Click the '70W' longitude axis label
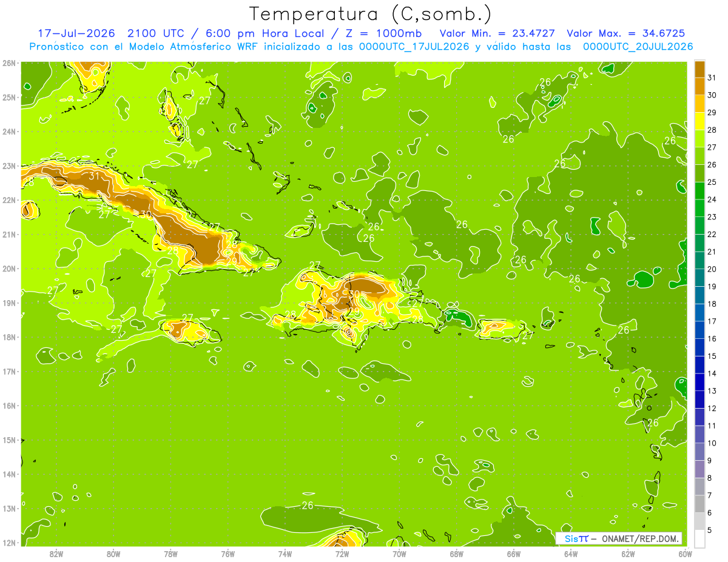This screenshot has width=728, height=562. 399,554
